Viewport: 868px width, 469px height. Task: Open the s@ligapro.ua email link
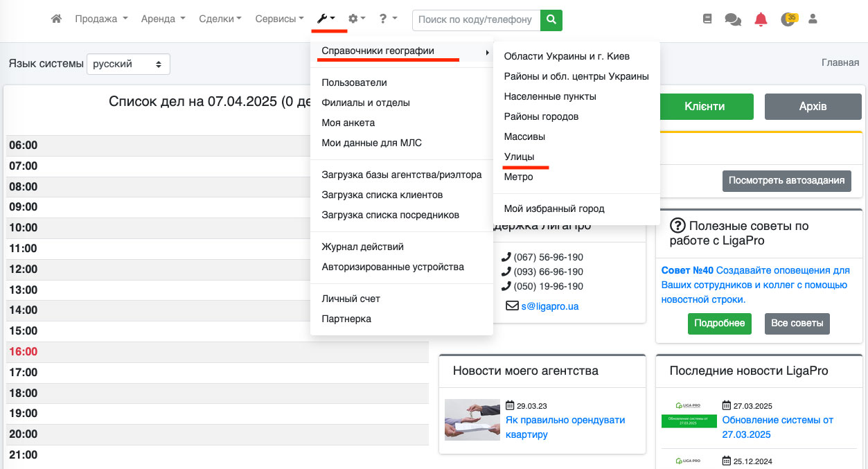coord(550,306)
